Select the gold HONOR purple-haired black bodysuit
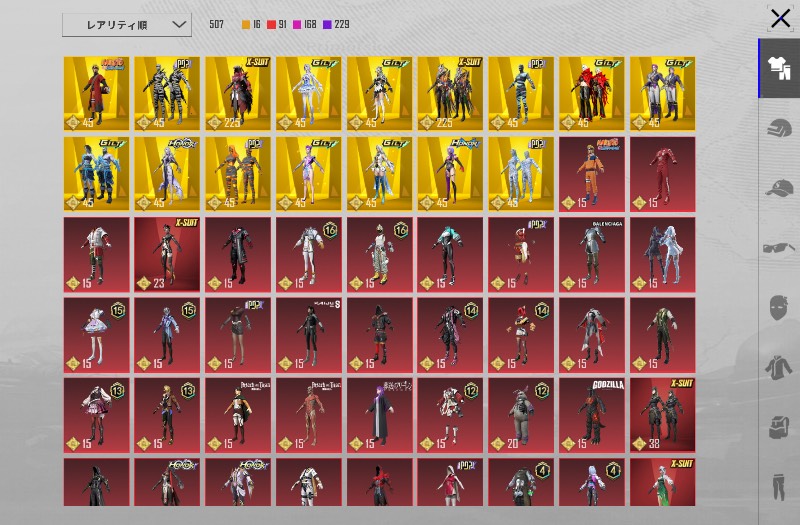Viewport: 800px width, 525px height. pos(451,173)
